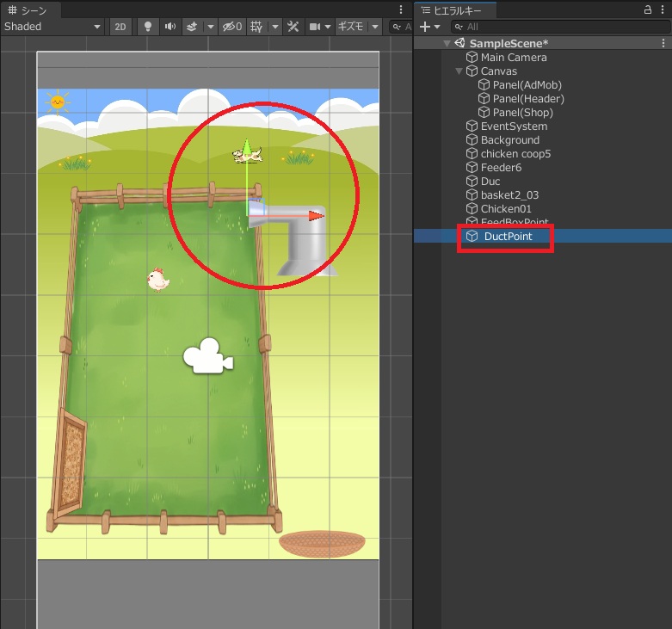Image resolution: width=672 pixels, height=629 pixels.
Task: Collapse the SampleScene hierarchy root
Action: click(447, 44)
